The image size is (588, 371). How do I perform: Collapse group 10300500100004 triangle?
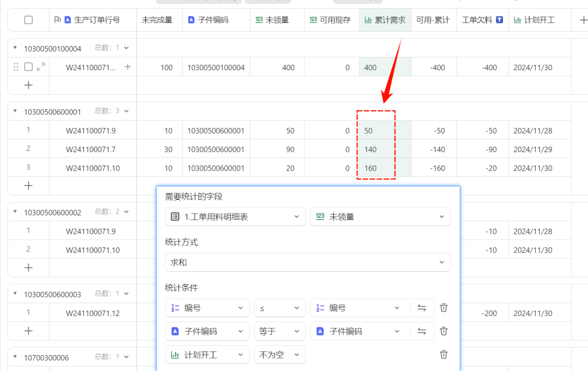click(15, 48)
